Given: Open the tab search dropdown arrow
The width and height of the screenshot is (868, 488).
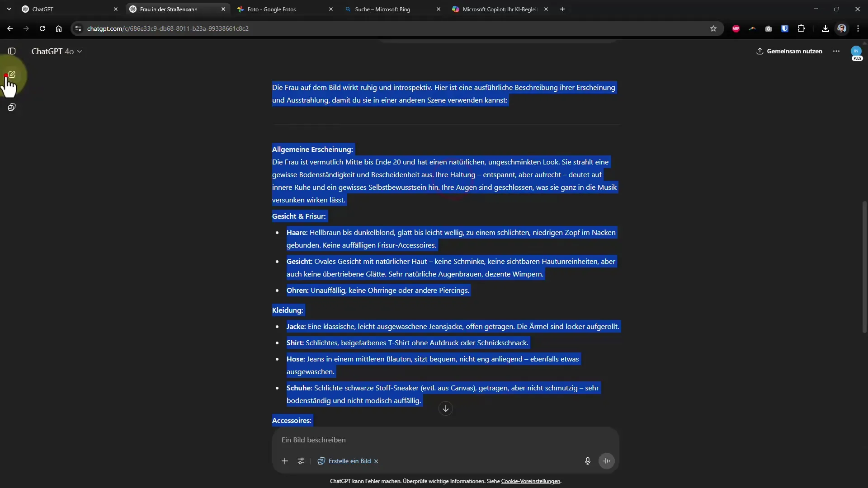Looking at the screenshot, I should 9,9.
